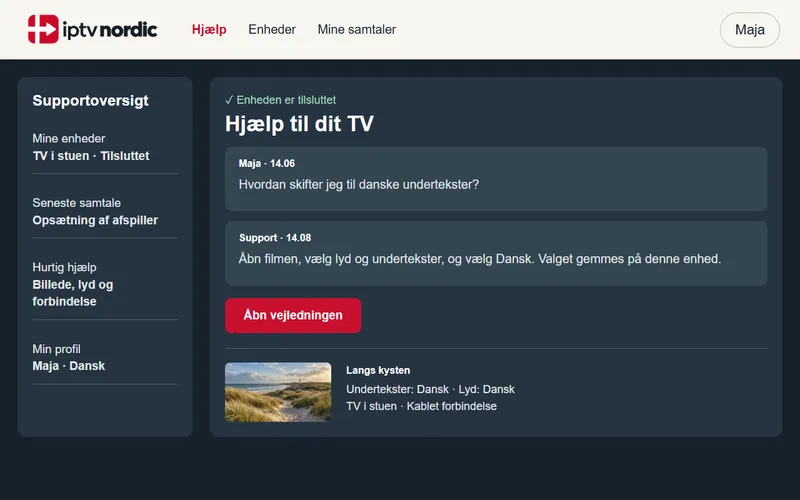Click the 'Hjælp til dit TV' heading

(299, 124)
